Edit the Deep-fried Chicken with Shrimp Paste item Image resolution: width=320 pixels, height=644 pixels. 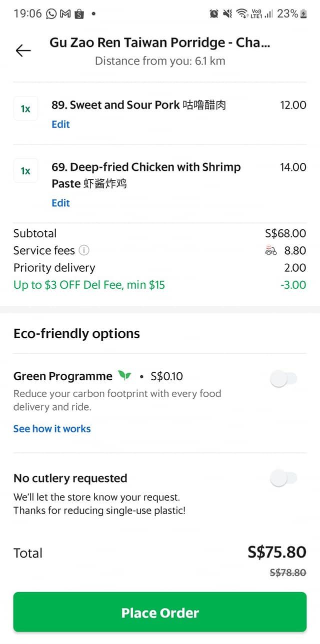coord(60,203)
